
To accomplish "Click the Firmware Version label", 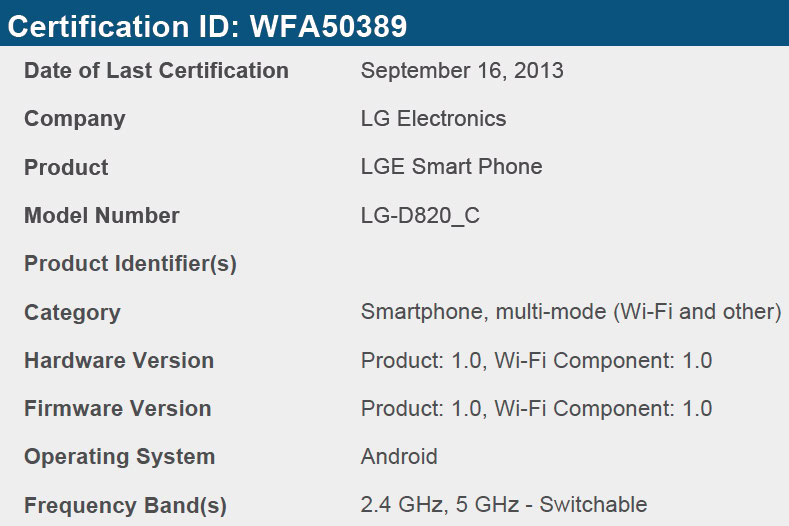I will 118,409.
